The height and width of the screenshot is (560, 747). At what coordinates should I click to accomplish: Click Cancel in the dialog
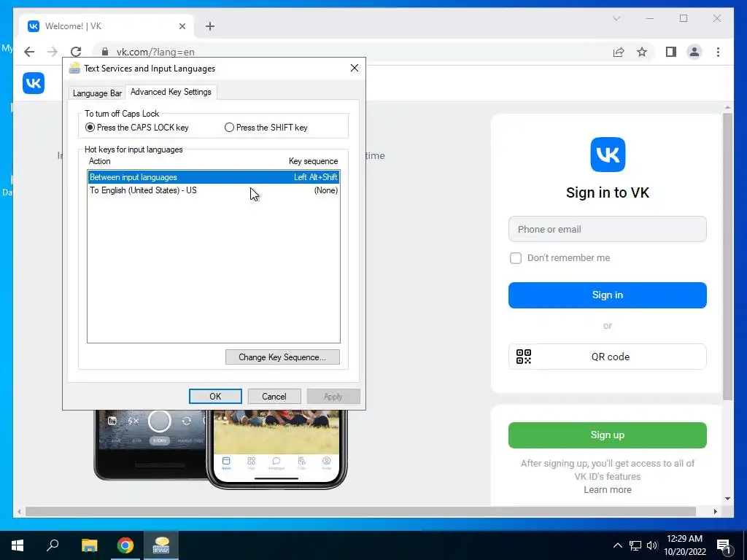click(x=274, y=396)
